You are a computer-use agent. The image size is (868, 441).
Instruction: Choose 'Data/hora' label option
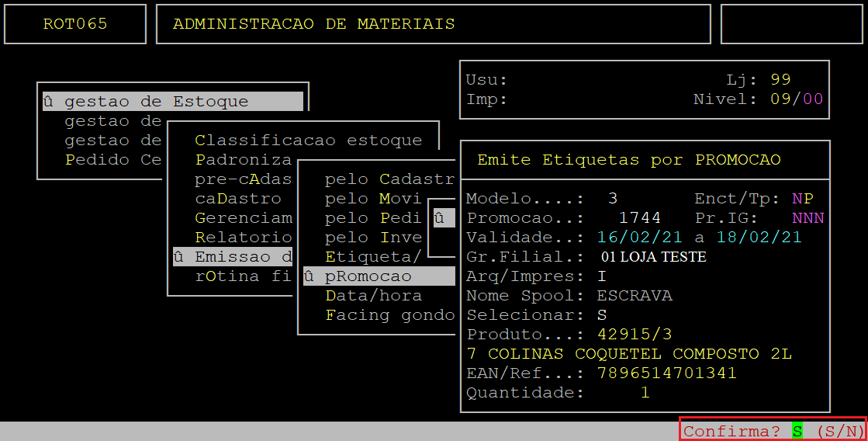click(373, 296)
